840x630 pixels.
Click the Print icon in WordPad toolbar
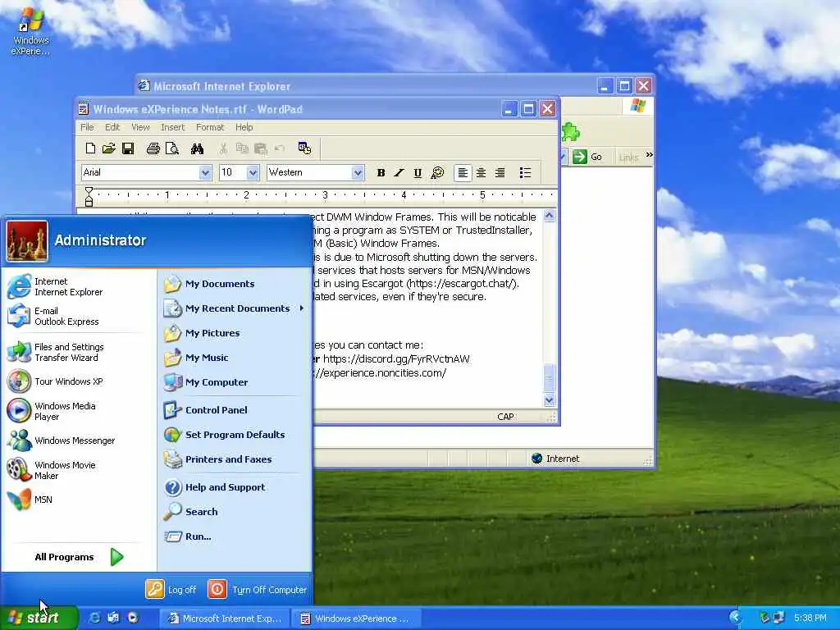click(153, 148)
